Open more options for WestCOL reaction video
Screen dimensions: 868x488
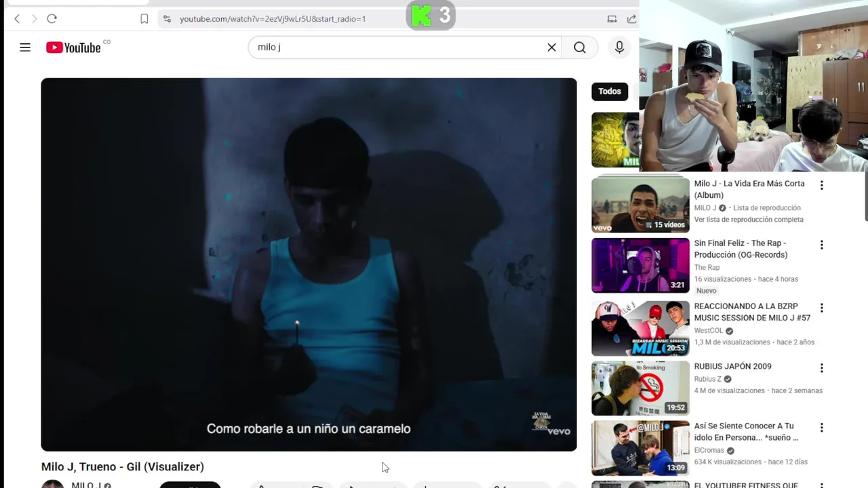tap(821, 308)
